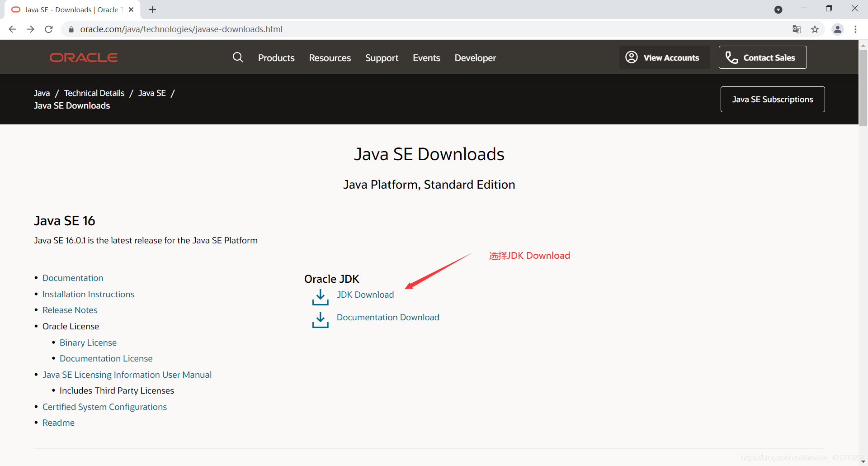This screenshot has width=868, height=466.
Task: Open the Events menu
Action: tap(426, 58)
